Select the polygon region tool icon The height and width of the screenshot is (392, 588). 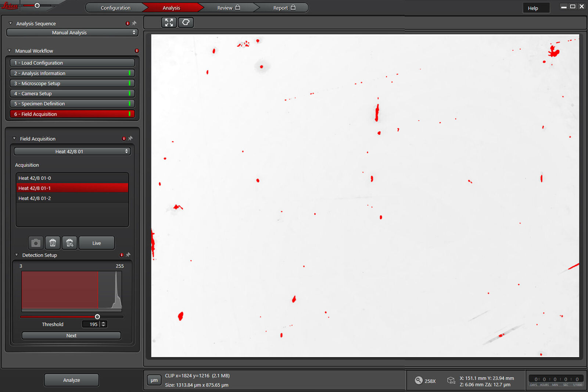pos(186,22)
